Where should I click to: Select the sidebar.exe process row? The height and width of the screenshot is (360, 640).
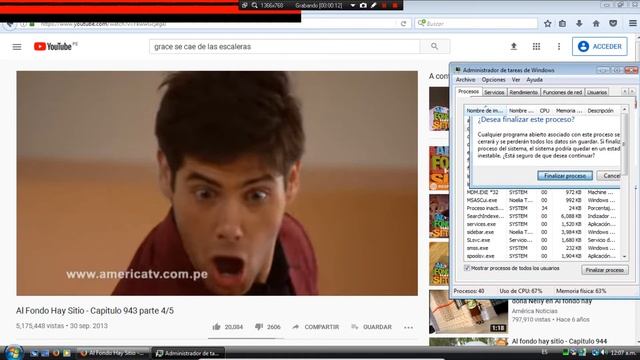point(542,232)
